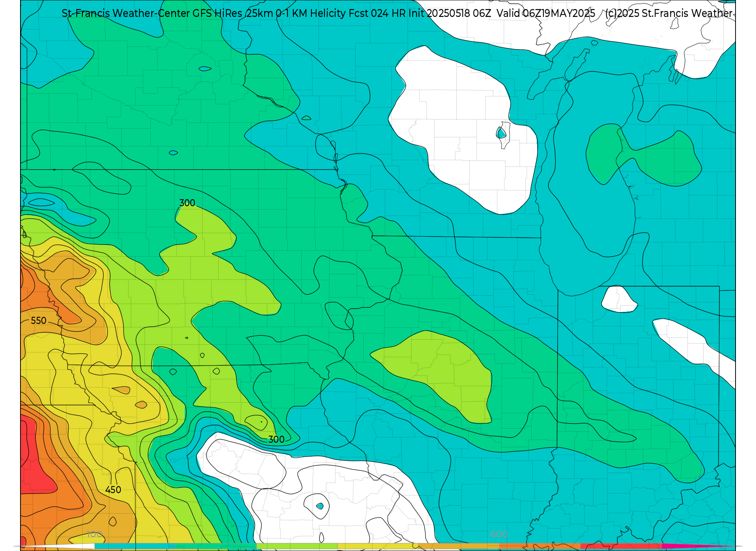Click the lime green color bar segment
This screenshot has width=756, height=551.
pyautogui.click(x=297, y=546)
